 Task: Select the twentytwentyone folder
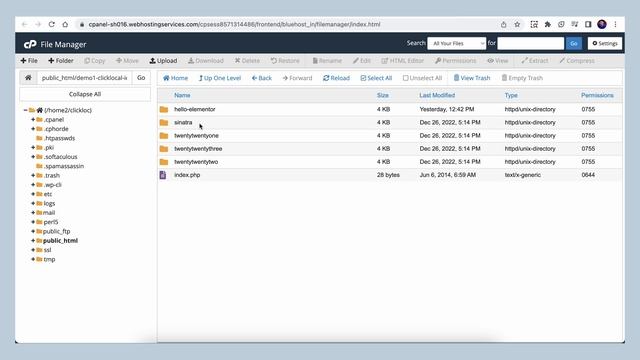196,136
